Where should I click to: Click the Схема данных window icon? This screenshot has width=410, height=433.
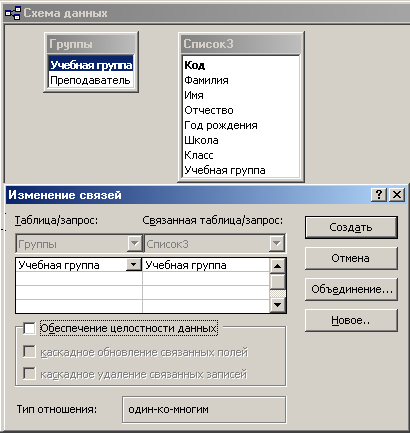(x=13, y=13)
